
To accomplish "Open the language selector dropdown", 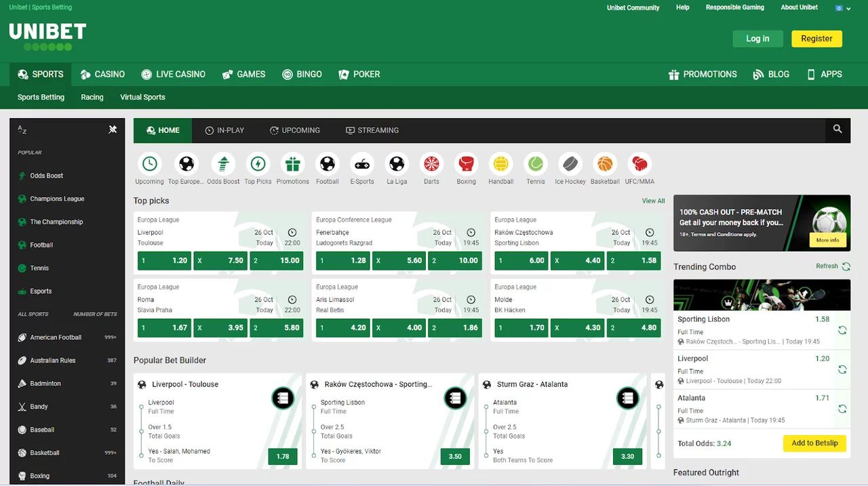I will 843,8.
